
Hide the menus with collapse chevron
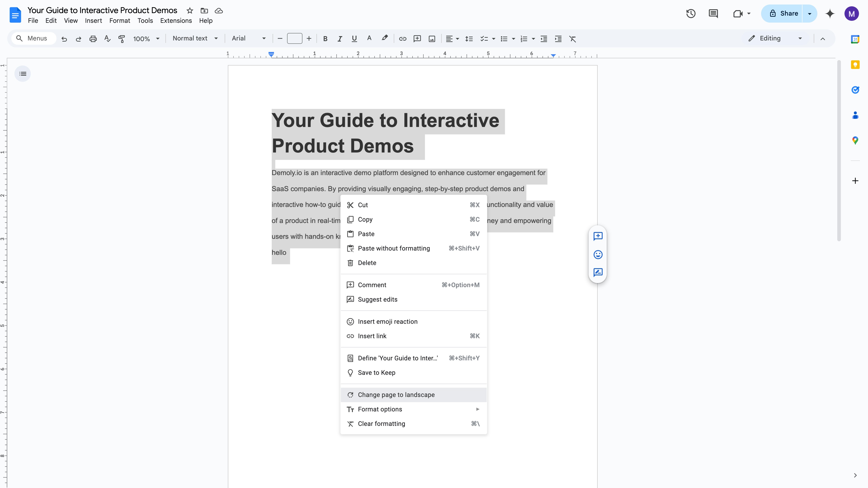click(x=823, y=39)
